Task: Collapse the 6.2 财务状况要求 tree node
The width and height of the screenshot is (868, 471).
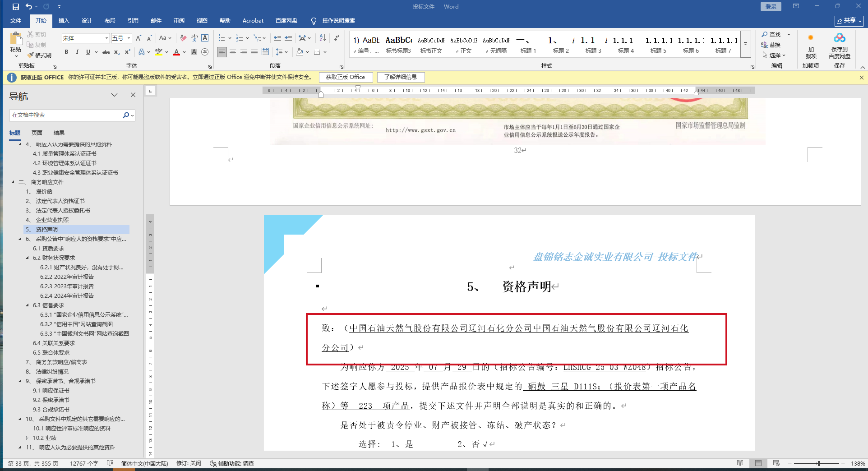Action: pos(28,258)
